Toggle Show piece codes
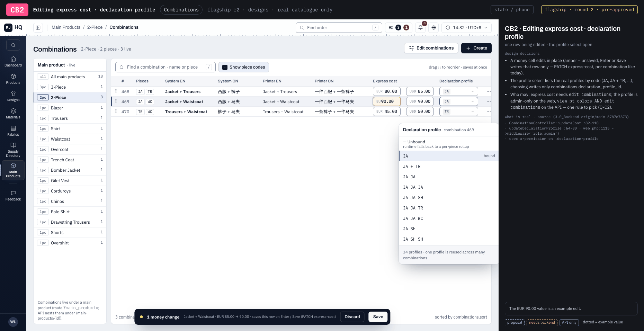 (x=244, y=67)
